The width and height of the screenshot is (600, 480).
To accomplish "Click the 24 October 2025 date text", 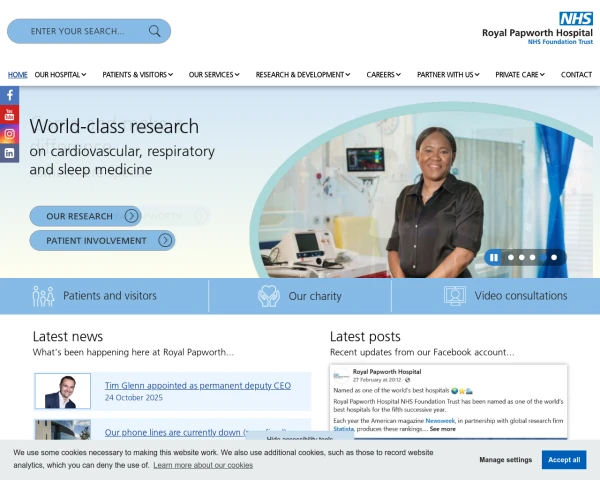I will [x=134, y=398].
